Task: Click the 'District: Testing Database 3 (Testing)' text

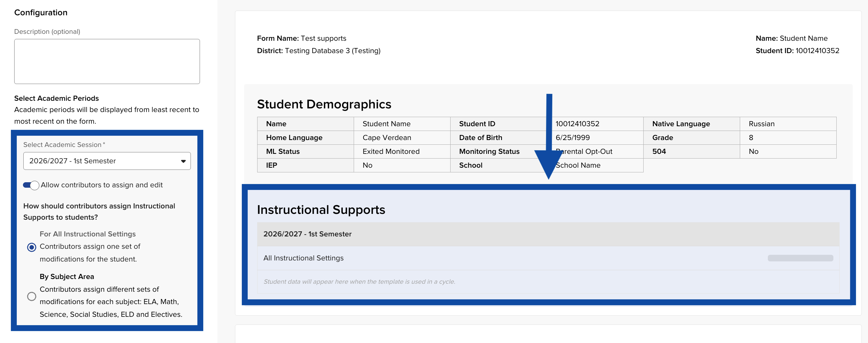Action: [x=319, y=51]
